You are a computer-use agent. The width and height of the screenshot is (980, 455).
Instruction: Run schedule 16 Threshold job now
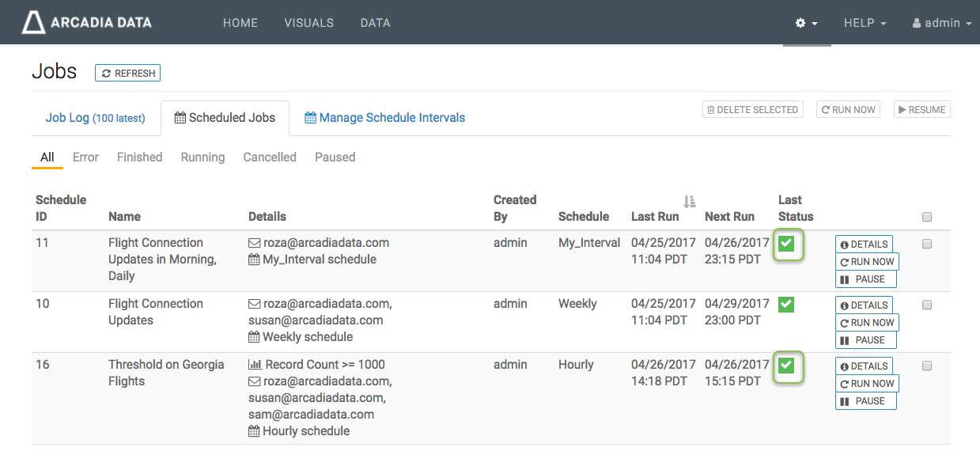point(867,384)
